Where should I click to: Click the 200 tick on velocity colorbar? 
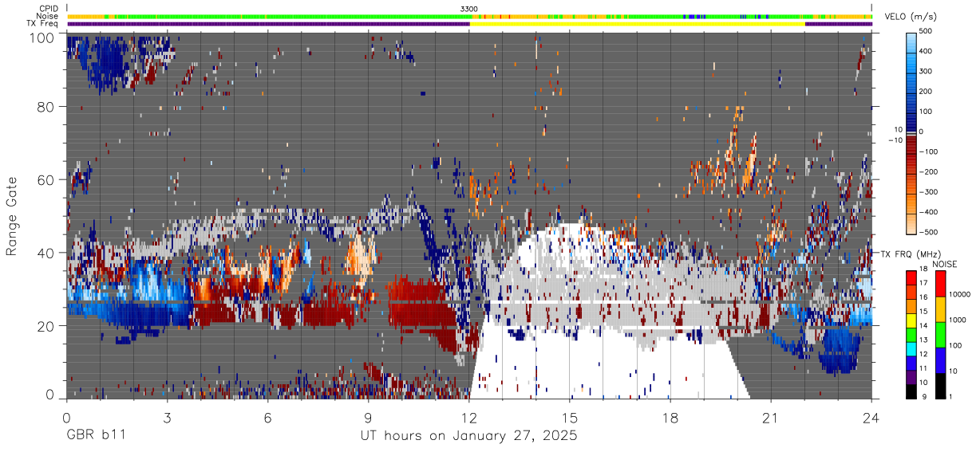[x=927, y=91]
